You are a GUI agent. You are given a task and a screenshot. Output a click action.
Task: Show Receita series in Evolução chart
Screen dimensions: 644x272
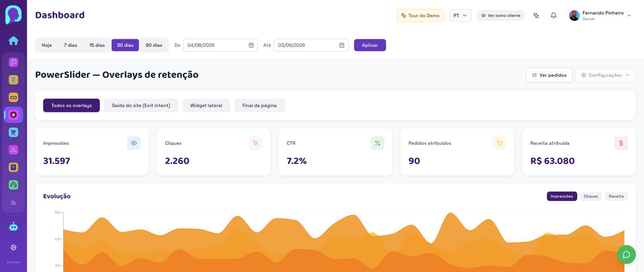616,196
